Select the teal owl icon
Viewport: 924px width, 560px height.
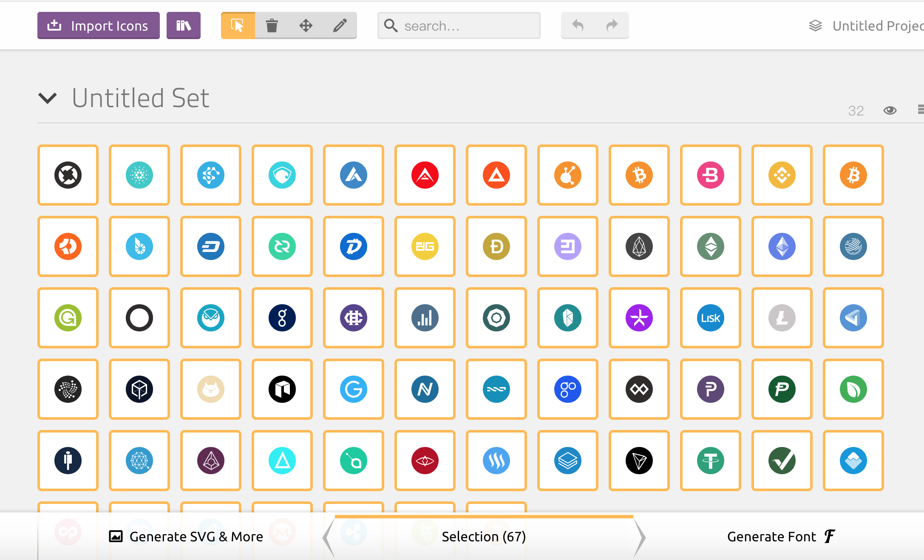(x=211, y=318)
